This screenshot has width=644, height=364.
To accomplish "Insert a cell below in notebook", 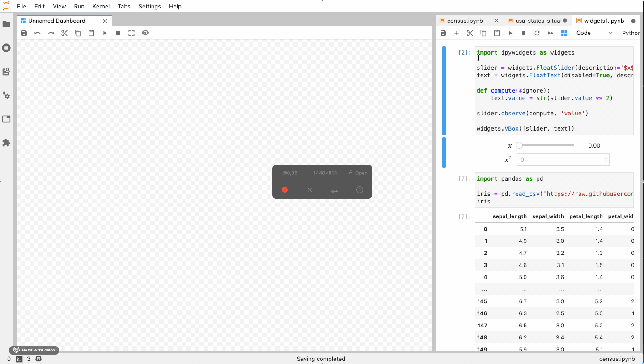I will pos(457,33).
